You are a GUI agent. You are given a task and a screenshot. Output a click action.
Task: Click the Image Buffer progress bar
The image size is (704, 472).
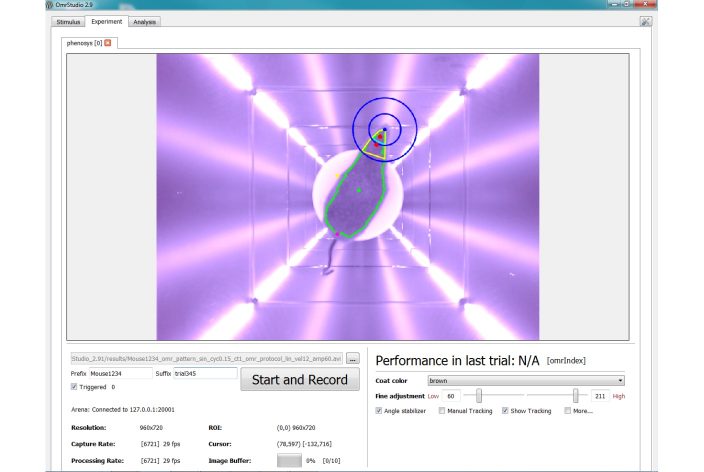click(x=289, y=460)
